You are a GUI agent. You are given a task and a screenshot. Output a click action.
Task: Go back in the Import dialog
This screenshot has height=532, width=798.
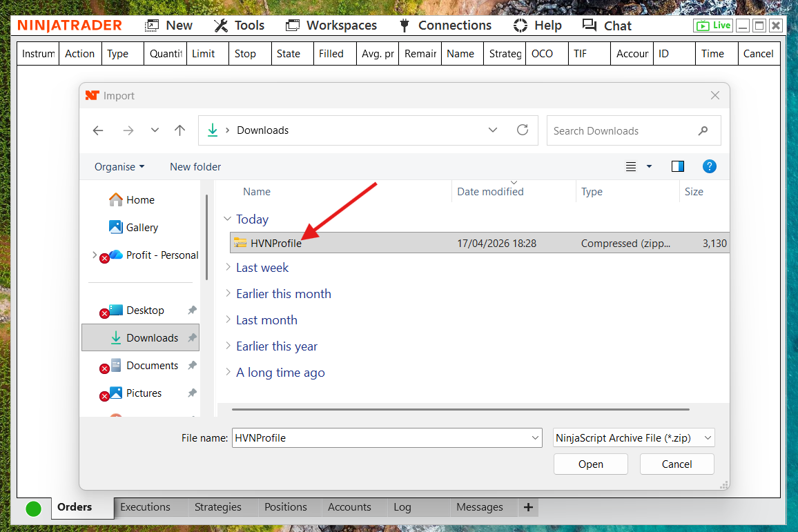[x=98, y=130]
